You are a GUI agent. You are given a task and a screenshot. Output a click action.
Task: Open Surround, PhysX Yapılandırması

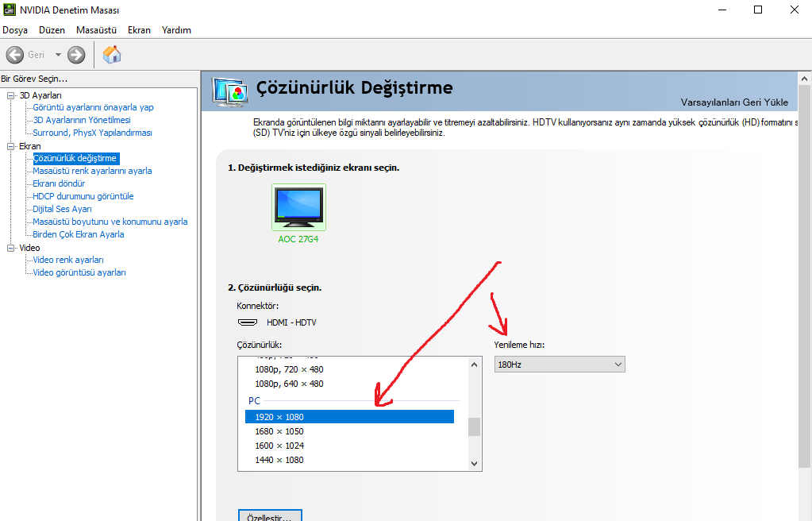tap(92, 133)
